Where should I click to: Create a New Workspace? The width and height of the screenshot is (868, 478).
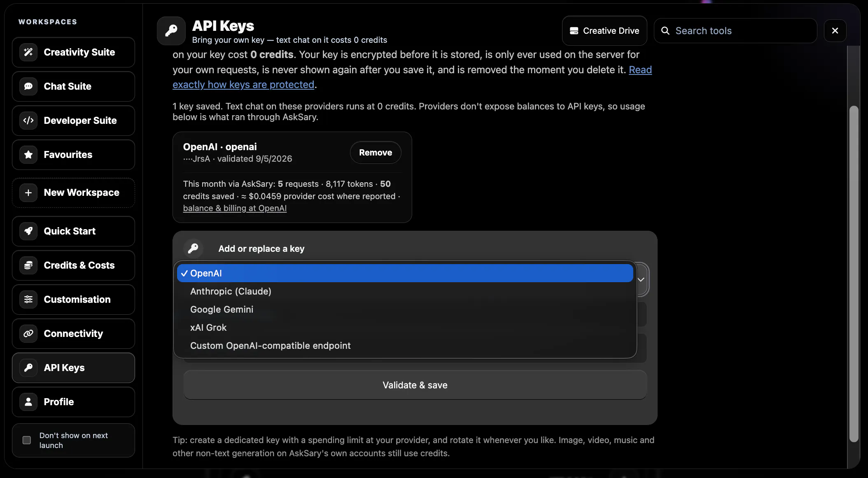point(73,193)
